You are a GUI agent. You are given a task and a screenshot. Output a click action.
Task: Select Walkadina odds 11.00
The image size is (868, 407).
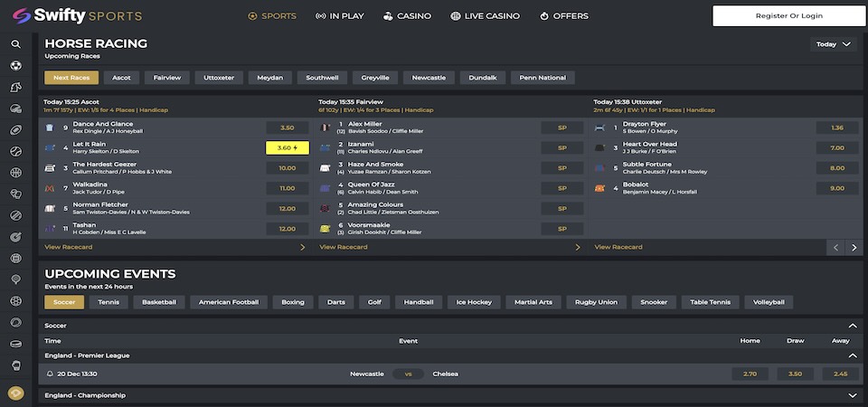pos(288,188)
